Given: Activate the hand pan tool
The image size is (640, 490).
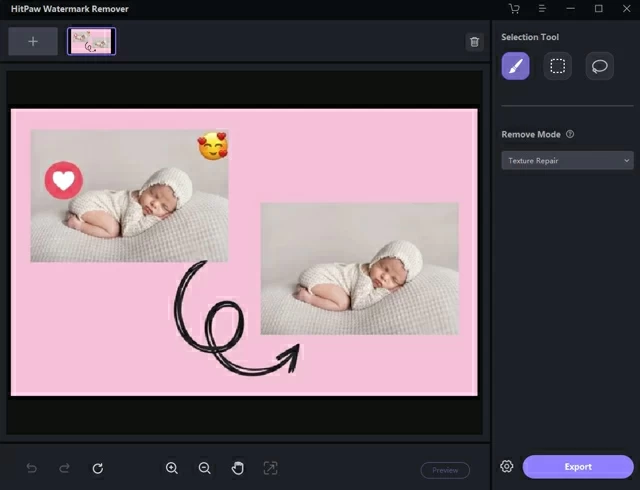Looking at the screenshot, I should pyautogui.click(x=238, y=468).
